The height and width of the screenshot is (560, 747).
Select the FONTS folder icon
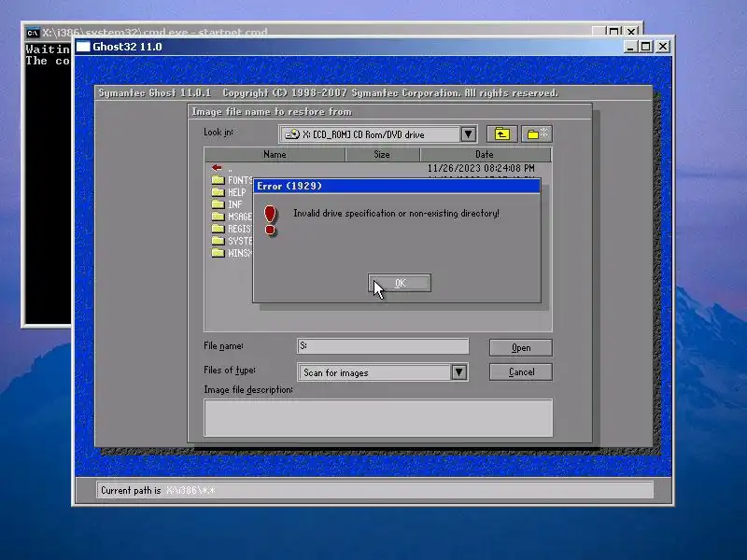coord(218,180)
